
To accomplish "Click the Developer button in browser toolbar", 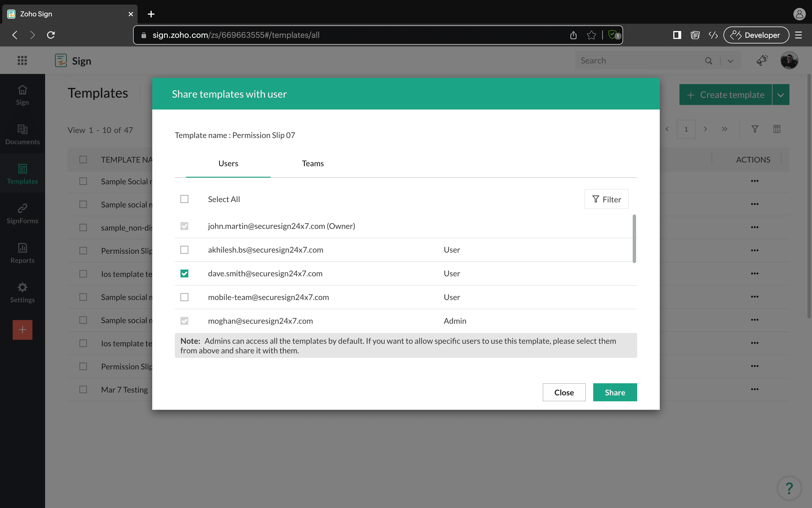I will click(x=756, y=35).
